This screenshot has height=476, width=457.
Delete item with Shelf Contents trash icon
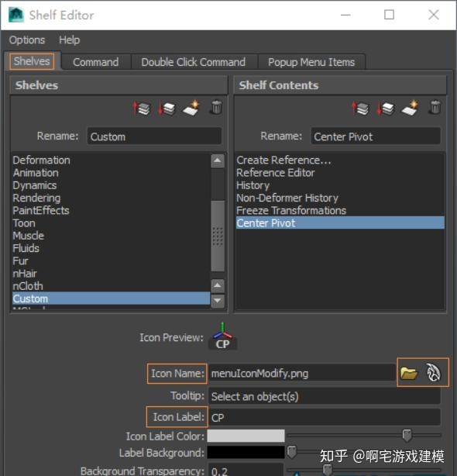pos(435,107)
